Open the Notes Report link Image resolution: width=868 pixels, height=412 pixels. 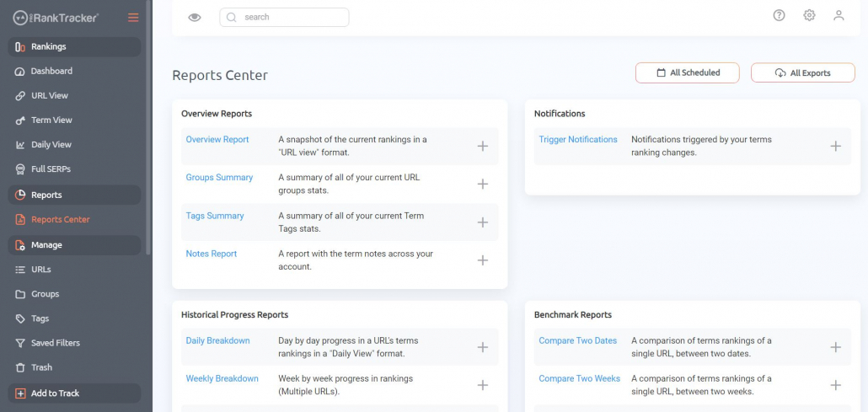[x=211, y=254]
